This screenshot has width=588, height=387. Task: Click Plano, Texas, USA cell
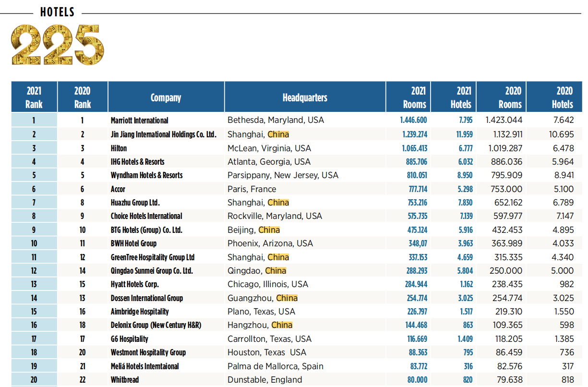pos(262,312)
